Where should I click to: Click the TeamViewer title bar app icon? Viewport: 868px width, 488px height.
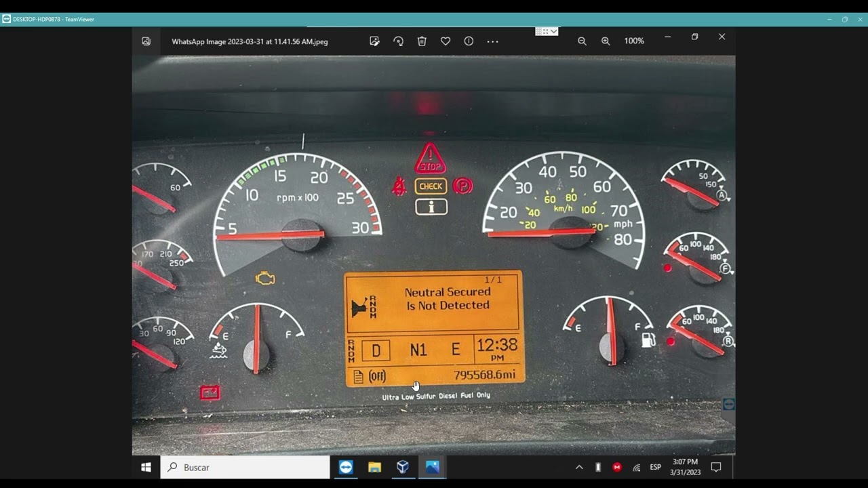click(x=7, y=19)
